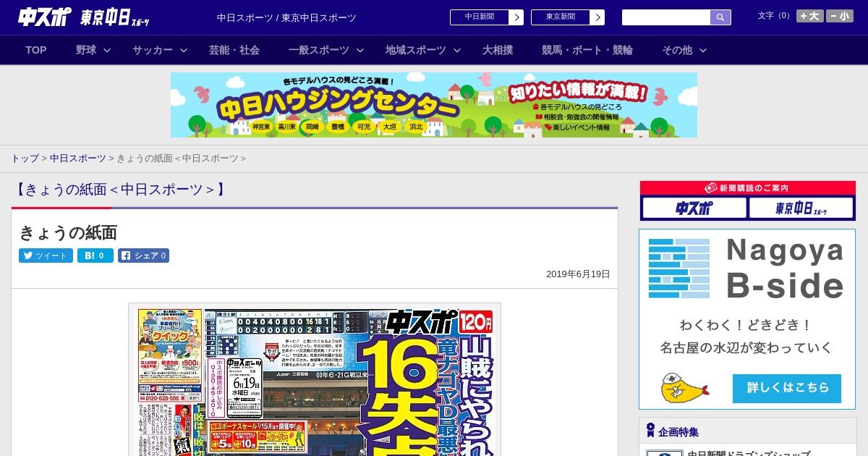Open the 芸能・社会 menu item
The height and width of the screenshot is (456, 868).
click(x=234, y=50)
